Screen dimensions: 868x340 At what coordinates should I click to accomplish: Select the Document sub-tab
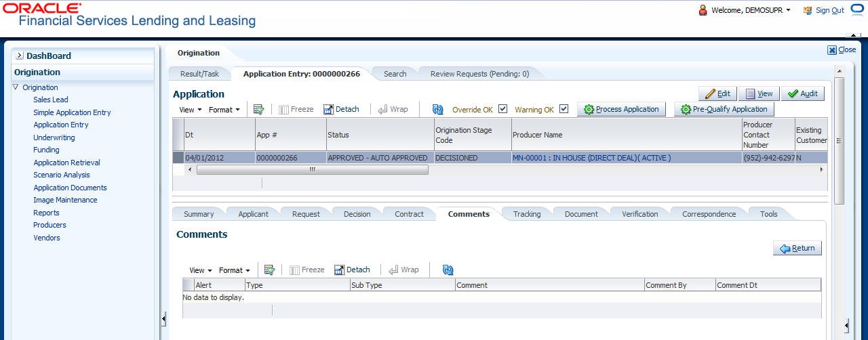pos(581,214)
